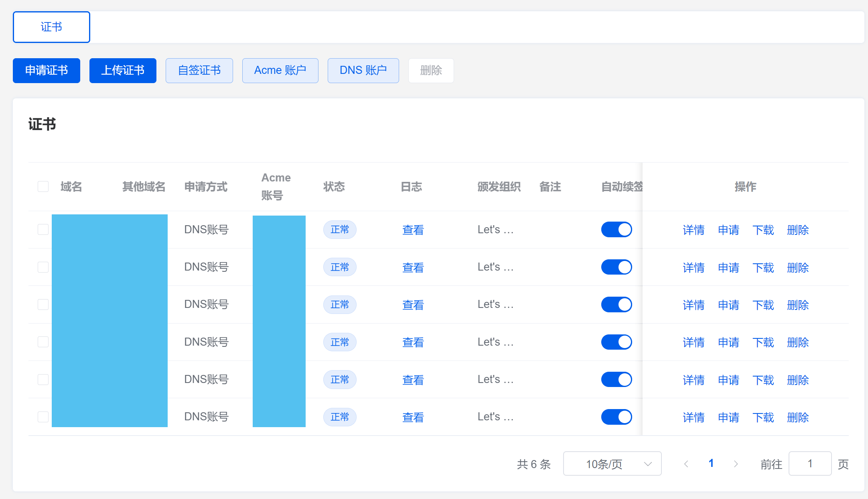View the log 查看 in the second row
The image size is (868, 499).
[x=413, y=267]
